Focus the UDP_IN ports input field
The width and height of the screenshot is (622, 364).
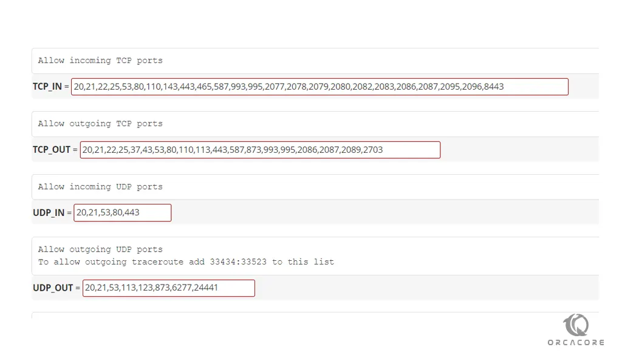pos(123,213)
